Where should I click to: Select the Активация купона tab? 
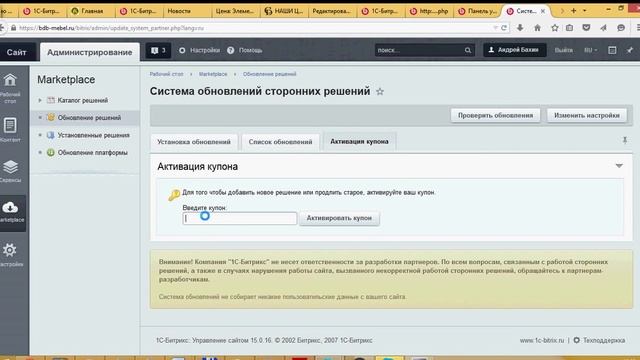[x=359, y=142]
